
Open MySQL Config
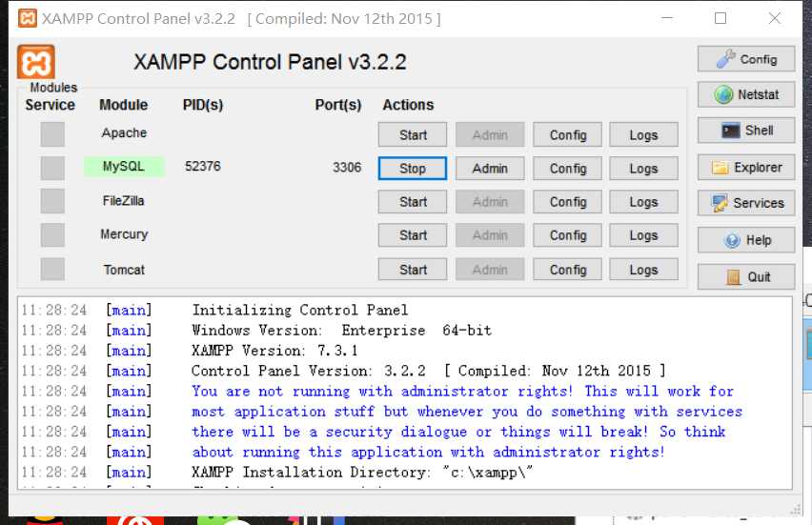click(568, 169)
